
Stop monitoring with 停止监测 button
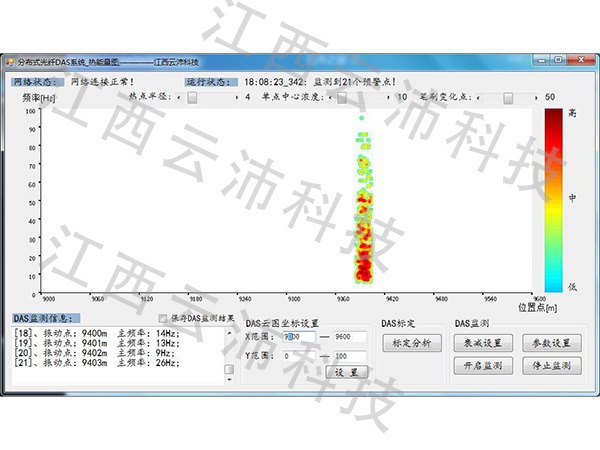click(x=552, y=366)
